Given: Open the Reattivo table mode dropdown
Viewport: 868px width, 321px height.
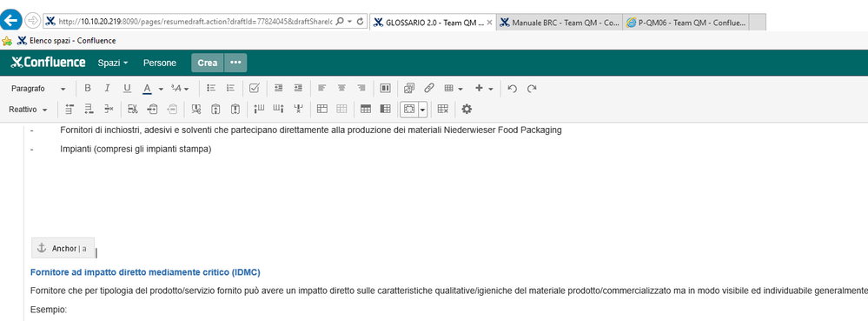Looking at the screenshot, I should click(28, 110).
